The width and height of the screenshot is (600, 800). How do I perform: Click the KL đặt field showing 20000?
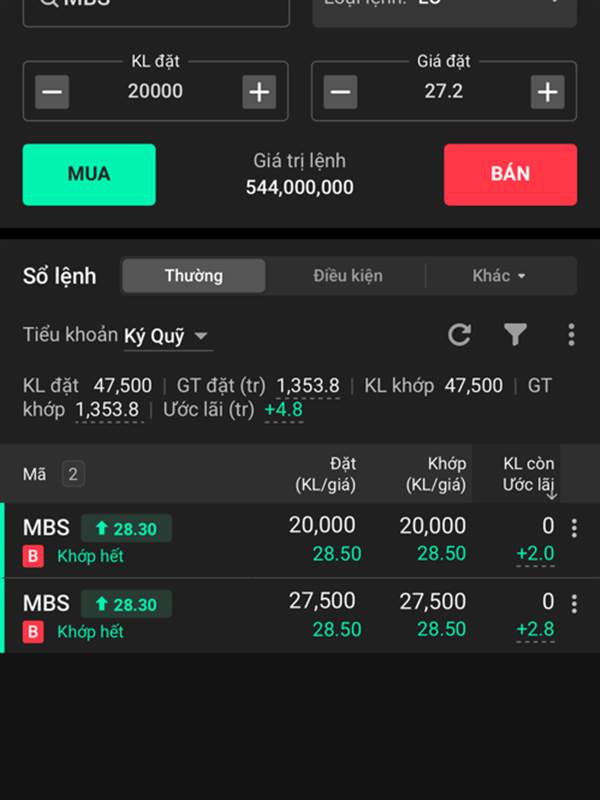point(155,91)
